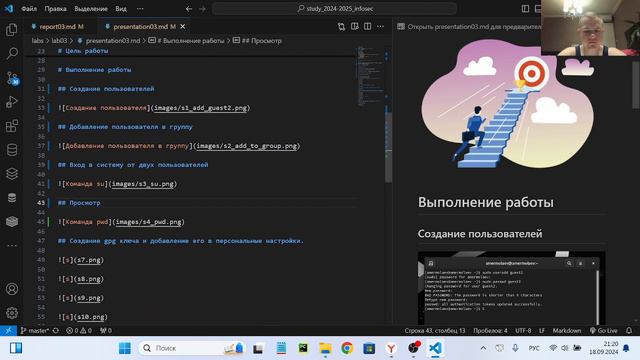Show hidden system tray icons chevron
The height and width of the screenshot is (360, 640).
(x=483, y=348)
